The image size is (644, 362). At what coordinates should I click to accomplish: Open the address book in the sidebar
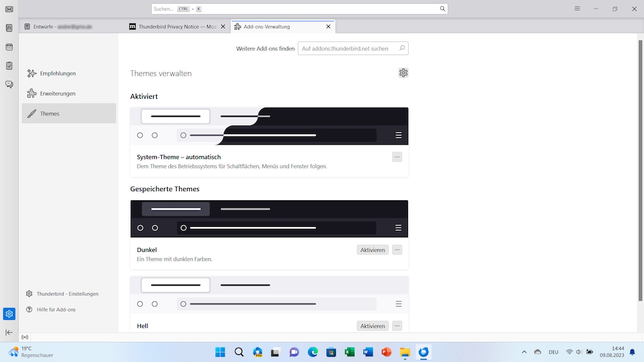pyautogui.click(x=9, y=28)
